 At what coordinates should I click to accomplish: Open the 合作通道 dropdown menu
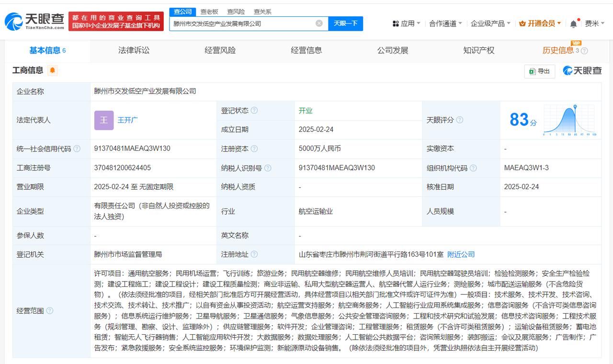pyautogui.click(x=445, y=23)
